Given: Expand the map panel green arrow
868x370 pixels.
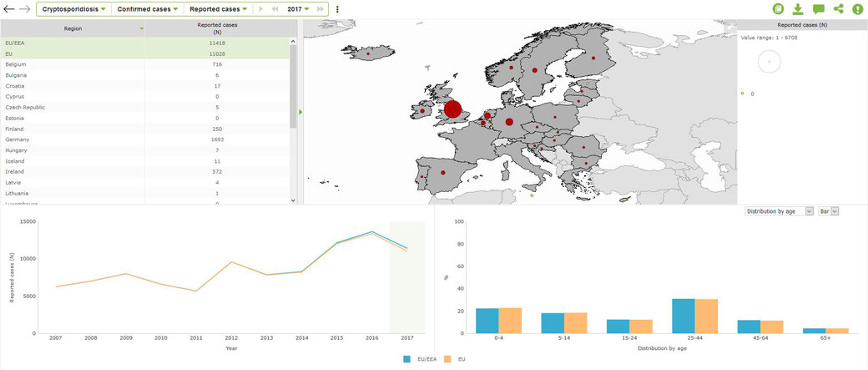Looking at the screenshot, I should (x=300, y=112).
